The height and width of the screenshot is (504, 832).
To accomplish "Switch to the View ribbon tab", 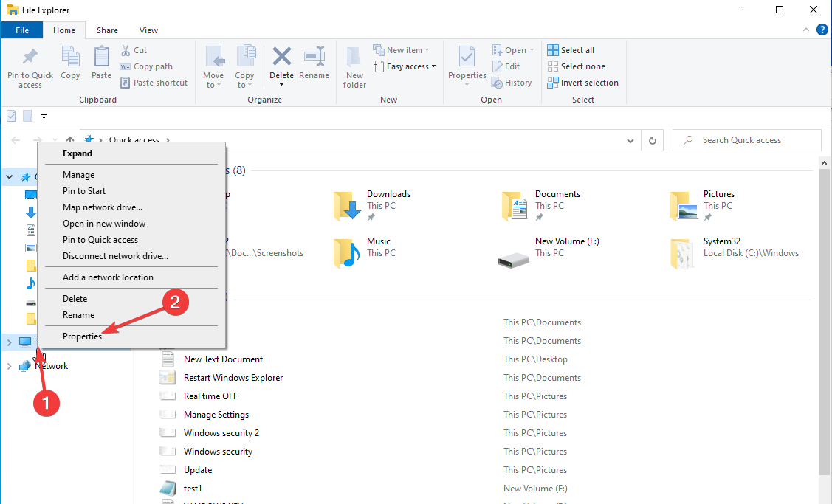I will tap(148, 30).
